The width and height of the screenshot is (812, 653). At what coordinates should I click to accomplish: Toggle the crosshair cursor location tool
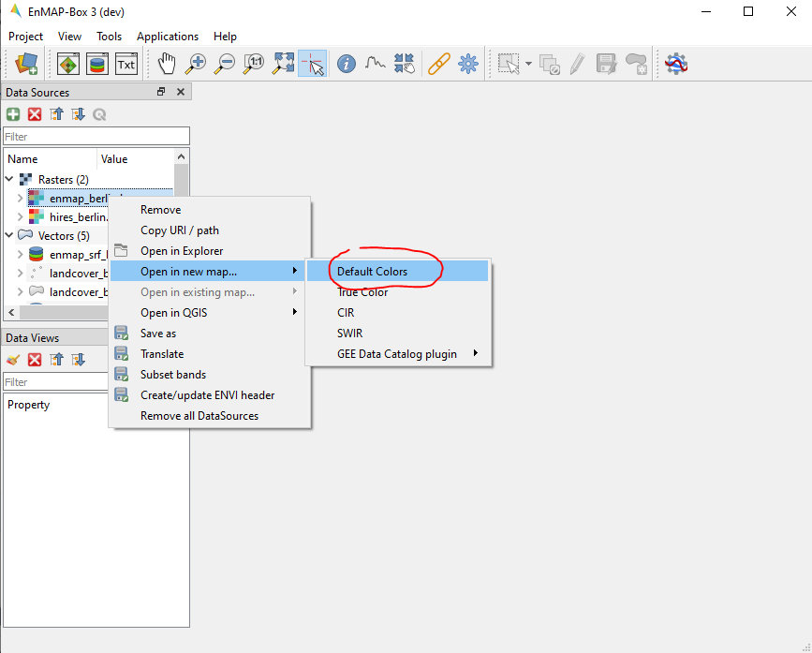(312, 64)
